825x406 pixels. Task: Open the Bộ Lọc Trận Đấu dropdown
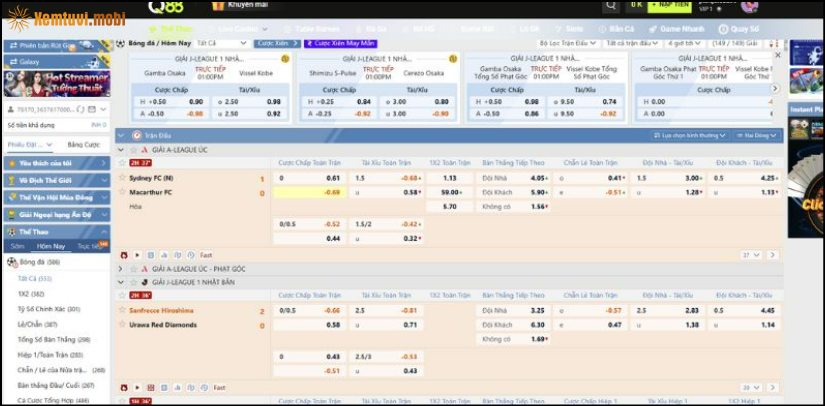click(x=568, y=43)
